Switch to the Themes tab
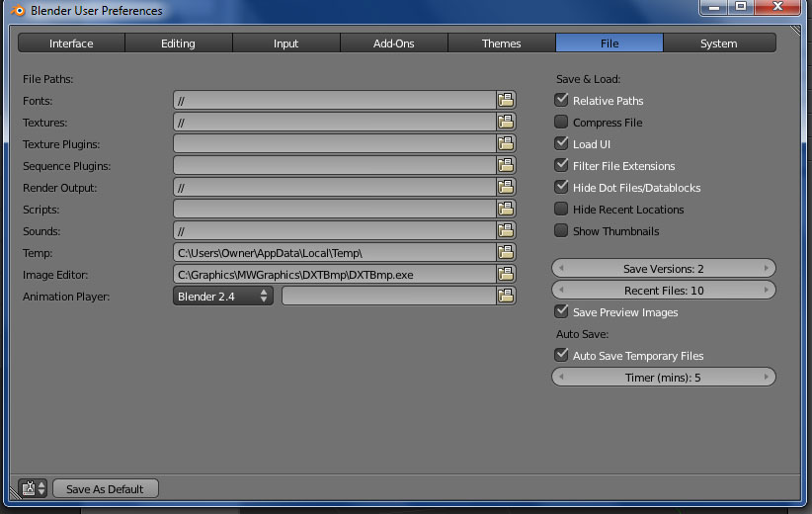 501,43
